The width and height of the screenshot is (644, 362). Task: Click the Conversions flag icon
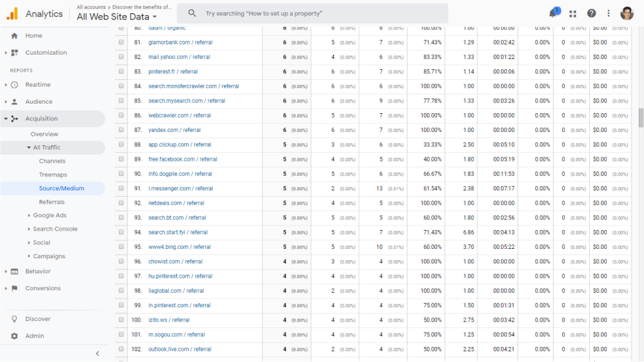(14, 288)
